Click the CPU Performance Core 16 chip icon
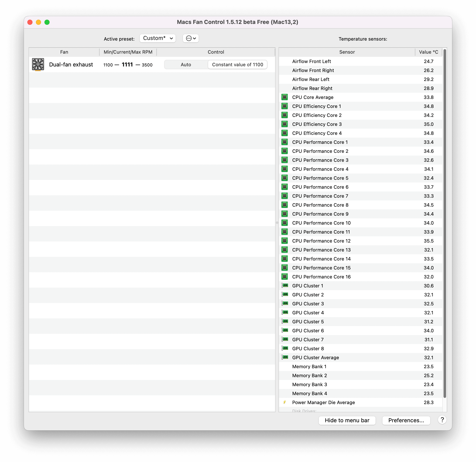The image size is (476, 462). coord(285,277)
